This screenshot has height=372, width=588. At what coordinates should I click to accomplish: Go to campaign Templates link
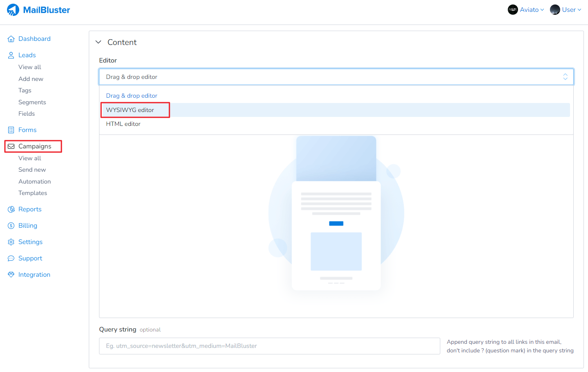[x=33, y=193]
